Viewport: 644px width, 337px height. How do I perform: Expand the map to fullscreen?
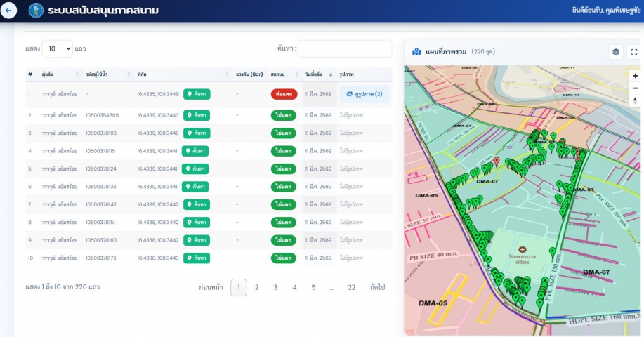coord(633,51)
